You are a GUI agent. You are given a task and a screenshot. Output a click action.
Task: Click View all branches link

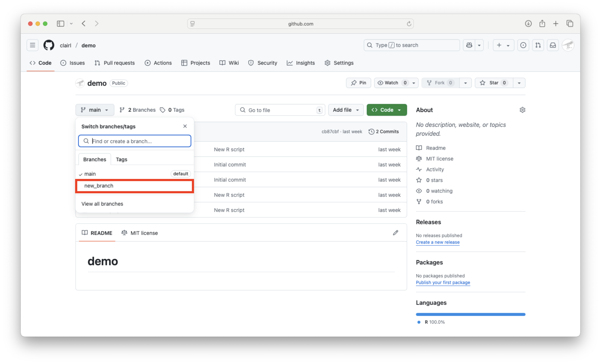[102, 204]
